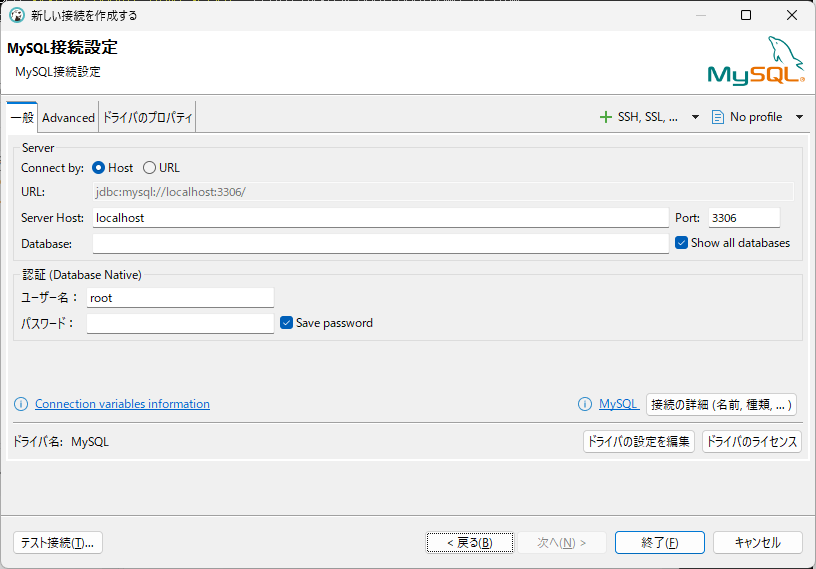Click ドライバ名: MySQL text

click(61, 441)
